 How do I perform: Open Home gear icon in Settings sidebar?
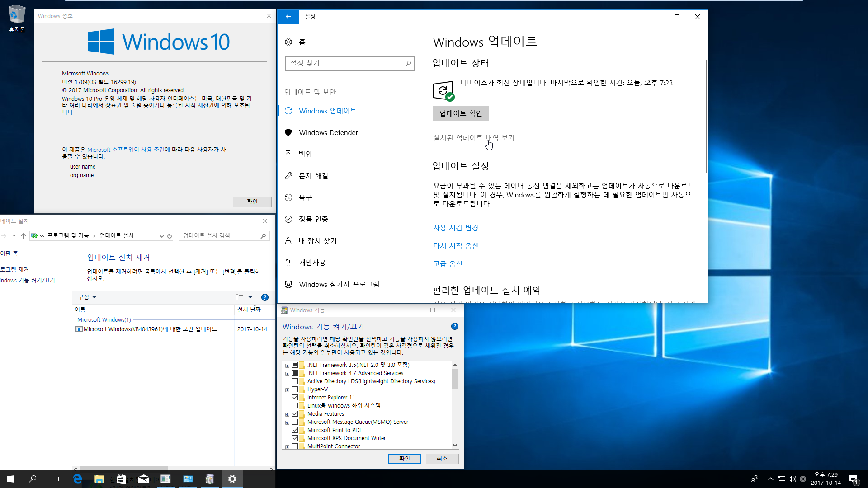point(288,42)
